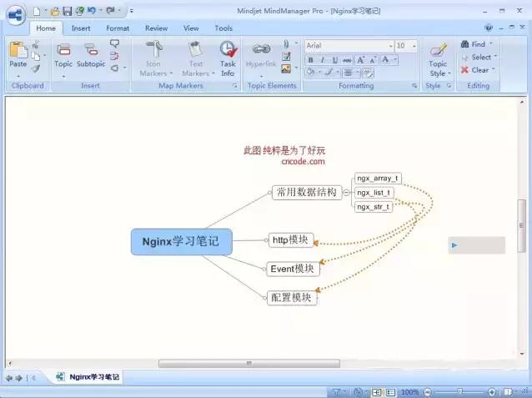Save the map with the floppy disk icon
The width and height of the screenshot is (532, 398).
click(x=68, y=11)
